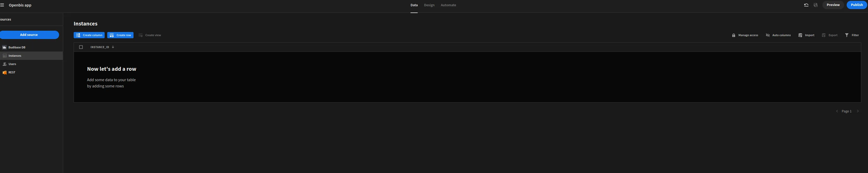This screenshot has height=173, width=868.
Task: Open the Import dialog
Action: coord(806,35)
